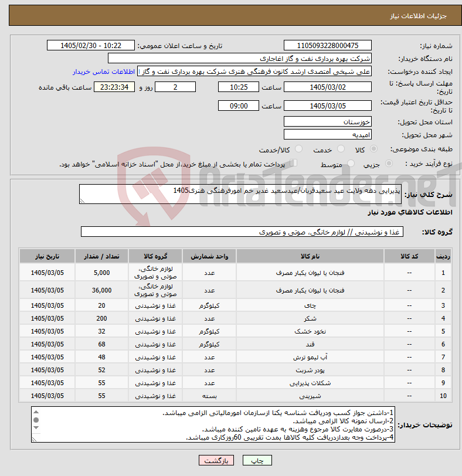The height and width of the screenshot is (476, 462).
Task: Click the delivery city field امیدیه
Action: 328,134
